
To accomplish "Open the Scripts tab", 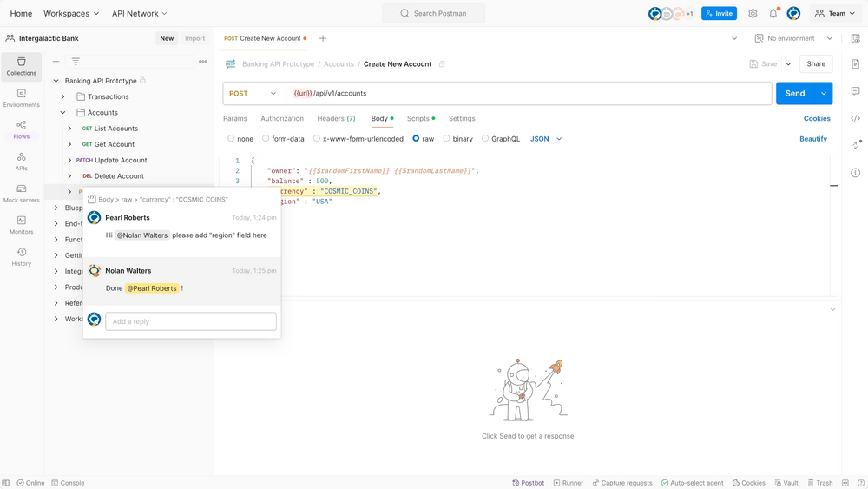I will (x=418, y=118).
